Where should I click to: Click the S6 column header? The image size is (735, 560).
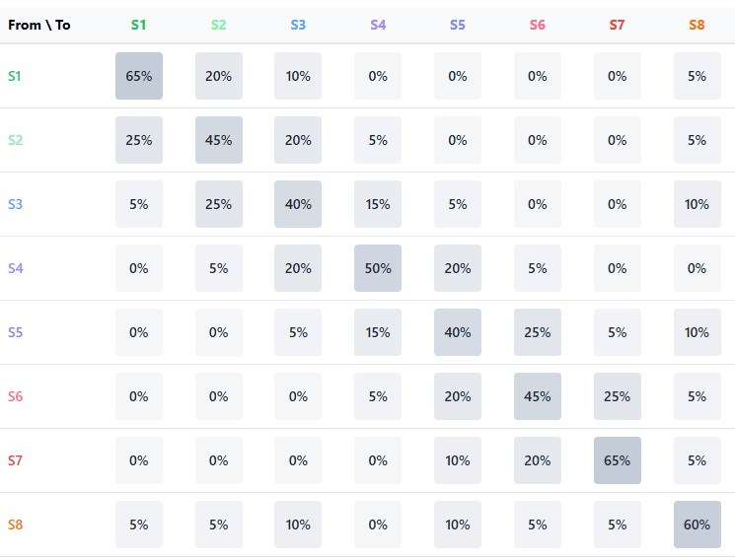[x=538, y=25]
